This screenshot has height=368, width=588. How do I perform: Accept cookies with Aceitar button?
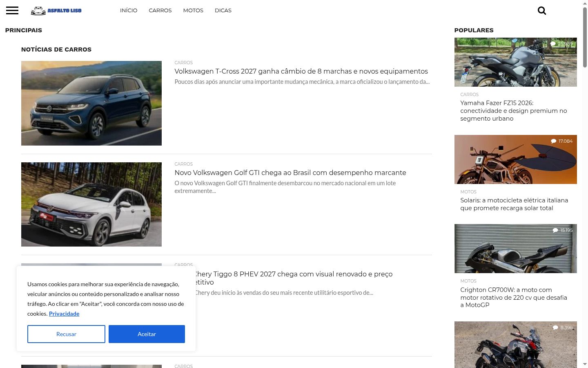pyautogui.click(x=147, y=334)
